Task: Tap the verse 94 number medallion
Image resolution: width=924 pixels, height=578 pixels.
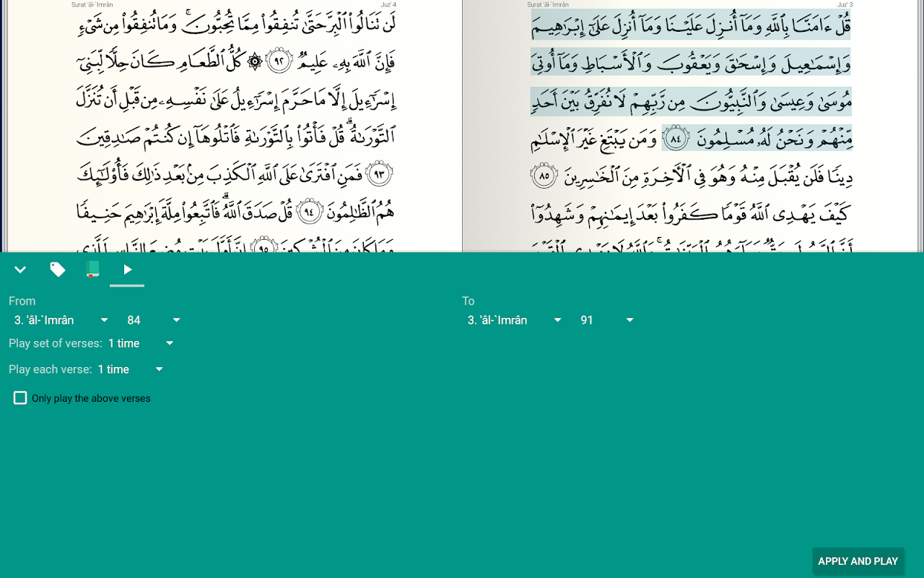Action: pyautogui.click(x=310, y=210)
